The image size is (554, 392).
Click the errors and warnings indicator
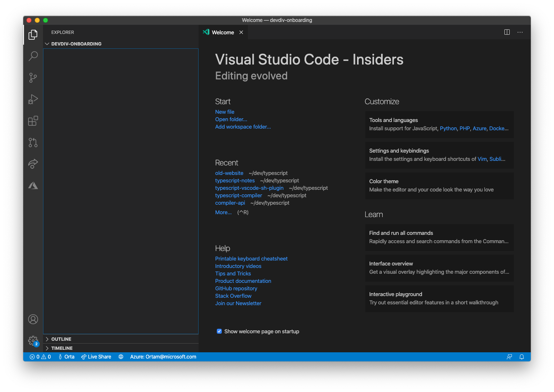coord(40,356)
